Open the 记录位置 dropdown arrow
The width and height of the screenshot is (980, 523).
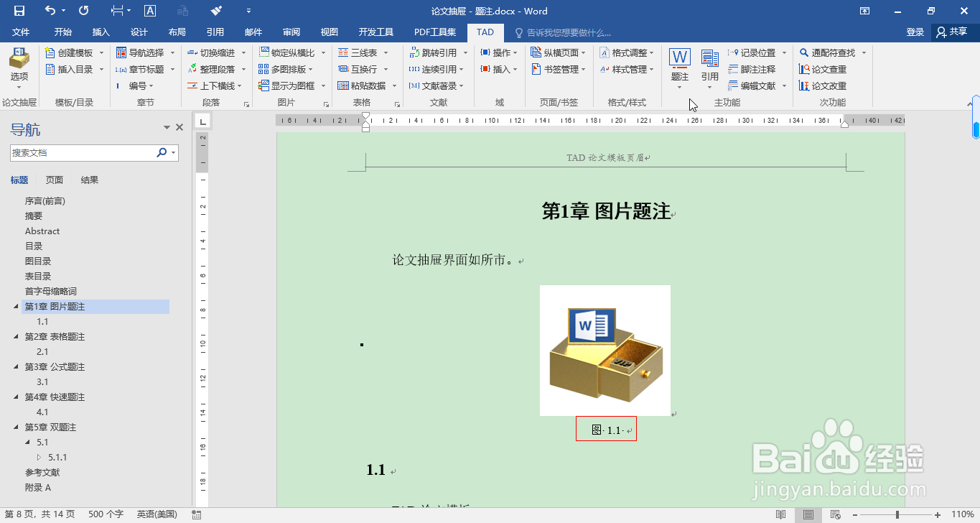click(784, 53)
